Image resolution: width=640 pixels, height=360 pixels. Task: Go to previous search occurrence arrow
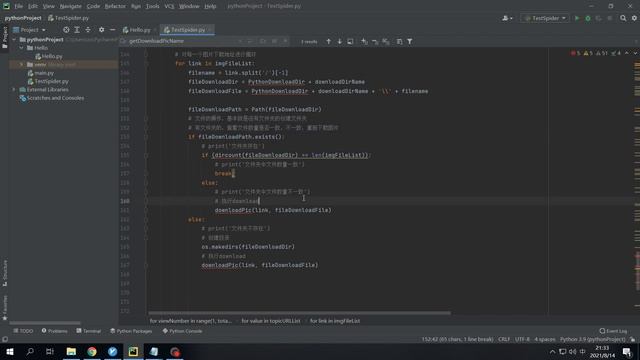pyautogui.click(x=328, y=41)
